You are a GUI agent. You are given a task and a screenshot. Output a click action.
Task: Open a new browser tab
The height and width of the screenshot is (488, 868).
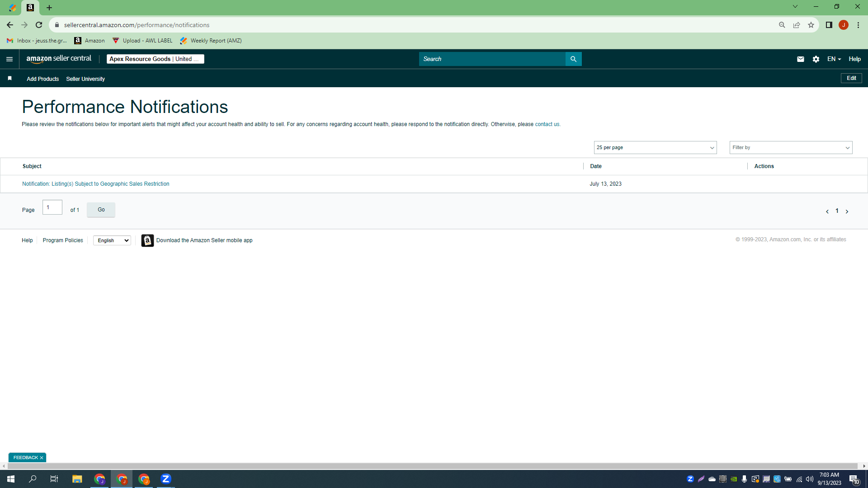pyautogui.click(x=49, y=8)
